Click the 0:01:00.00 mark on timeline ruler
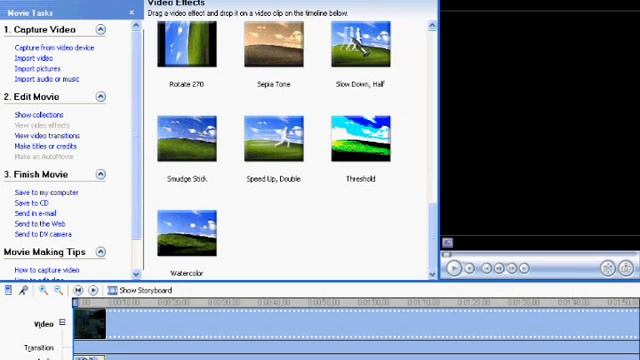 click(x=374, y=302)
